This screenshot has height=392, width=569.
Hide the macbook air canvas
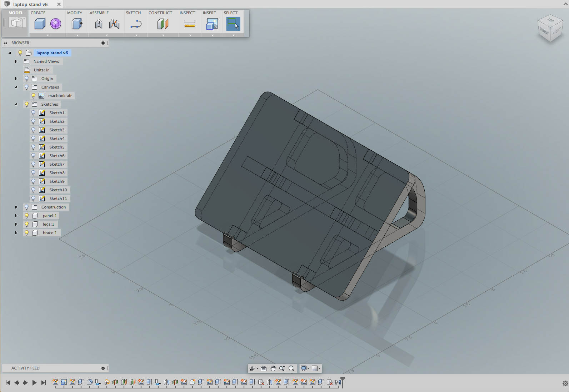(33, 96)
